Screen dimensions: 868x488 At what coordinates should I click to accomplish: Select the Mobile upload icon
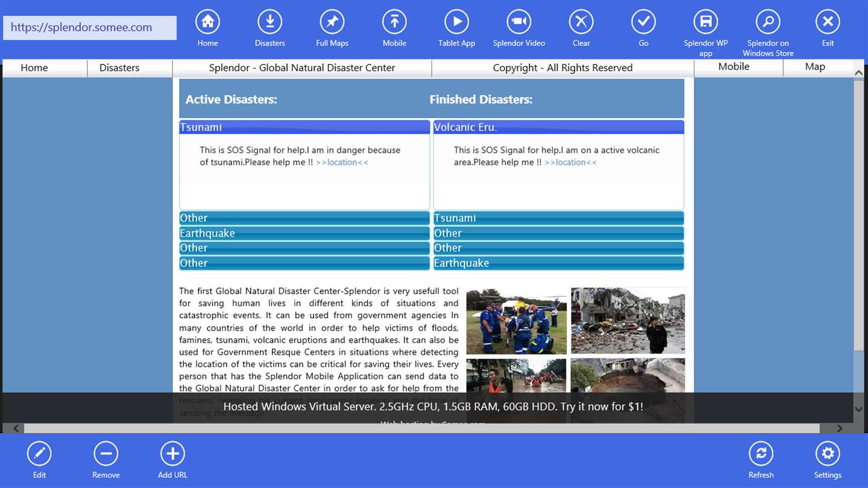394,22
